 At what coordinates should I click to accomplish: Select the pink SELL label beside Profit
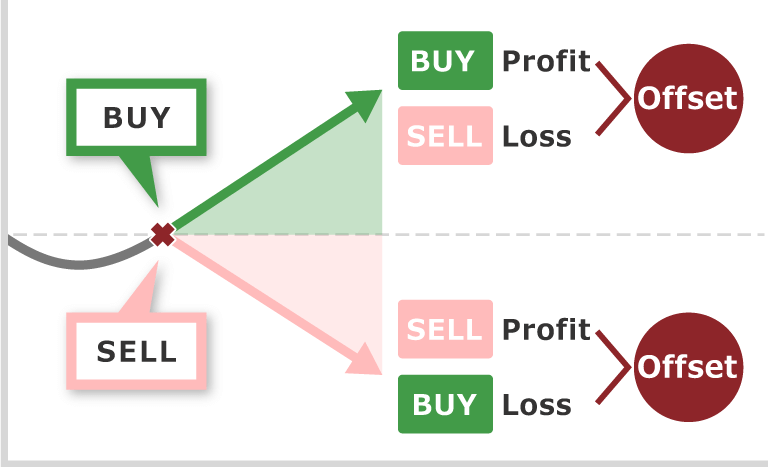click(x=445, y=329)
